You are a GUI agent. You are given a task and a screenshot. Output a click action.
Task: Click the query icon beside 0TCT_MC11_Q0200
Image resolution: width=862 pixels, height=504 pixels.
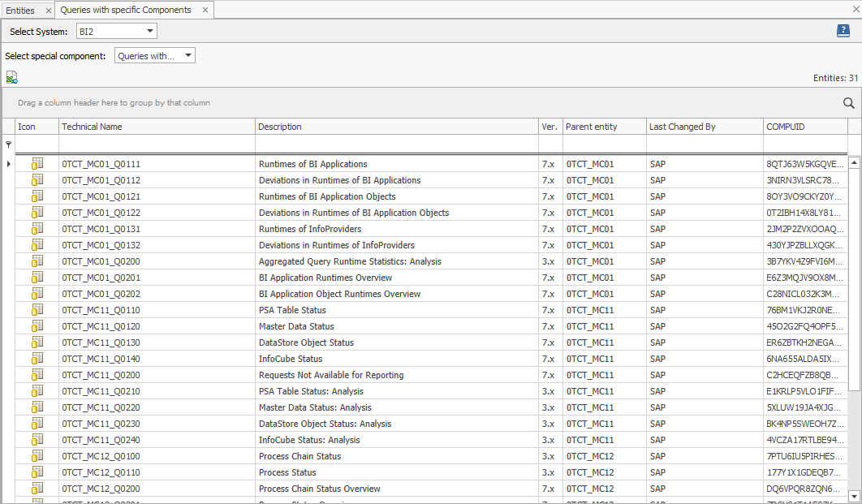[36, 374]
